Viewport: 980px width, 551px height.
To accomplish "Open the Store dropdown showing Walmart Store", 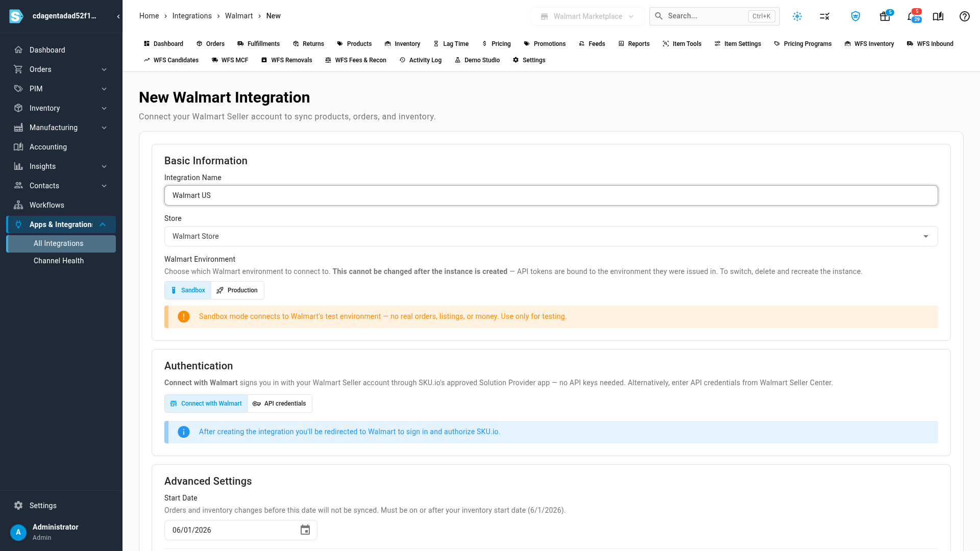I will pos(551,236).
